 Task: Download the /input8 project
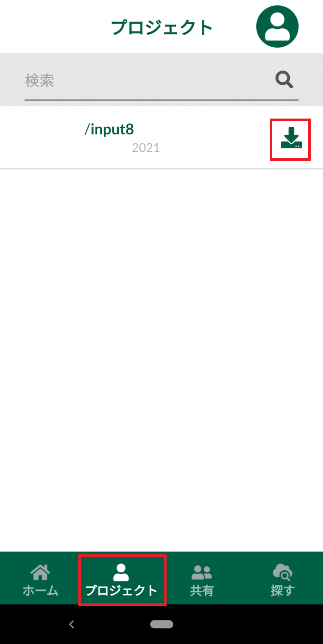(291, 139)
